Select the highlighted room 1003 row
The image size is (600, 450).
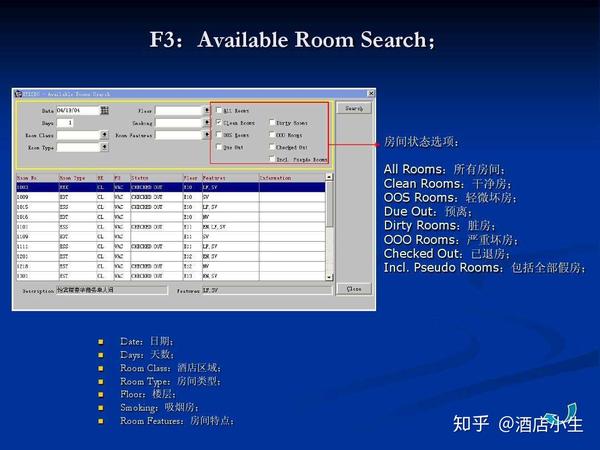tap(171, 188)
